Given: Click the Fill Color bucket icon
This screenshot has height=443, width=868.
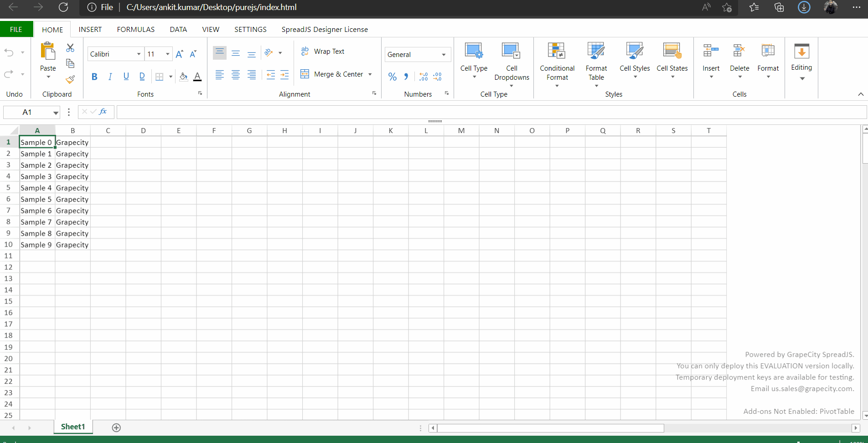Looking at the screenshot, I should (x=183, y=77).
